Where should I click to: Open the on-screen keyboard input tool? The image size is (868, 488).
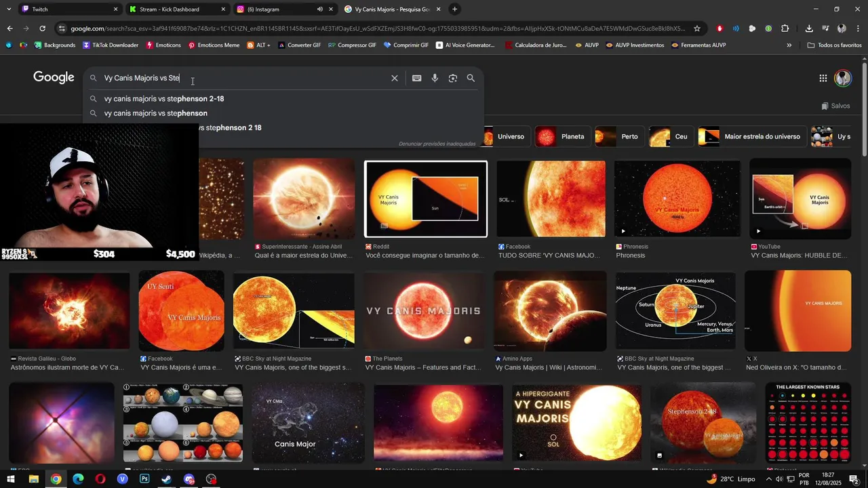point(417,78)
